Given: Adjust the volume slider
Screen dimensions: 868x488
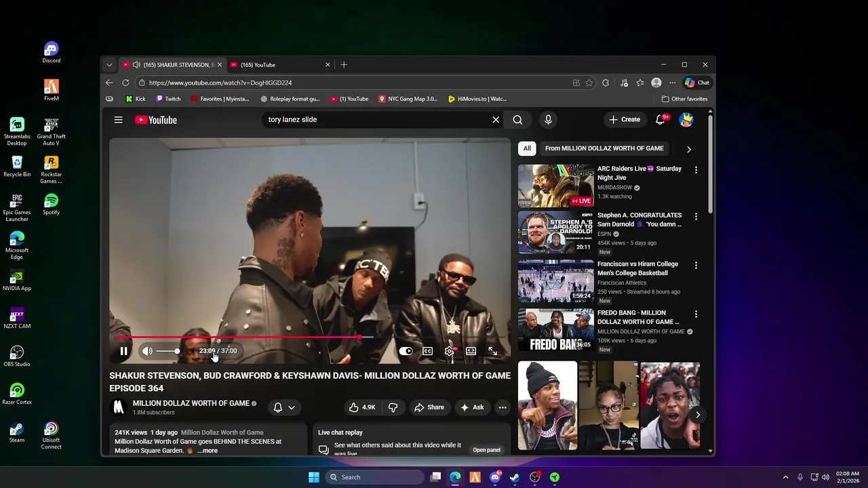Looking at the screenshot, I should point(168,351).
